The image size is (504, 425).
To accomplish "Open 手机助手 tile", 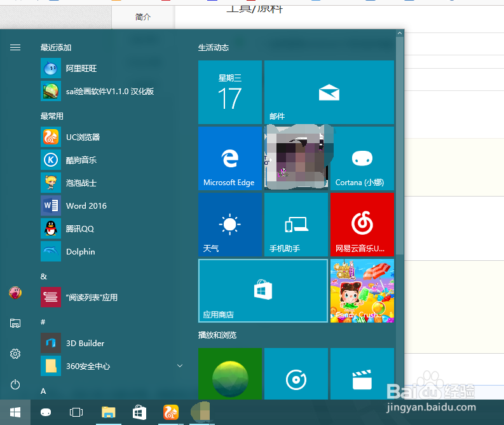I will click(296, 225).
